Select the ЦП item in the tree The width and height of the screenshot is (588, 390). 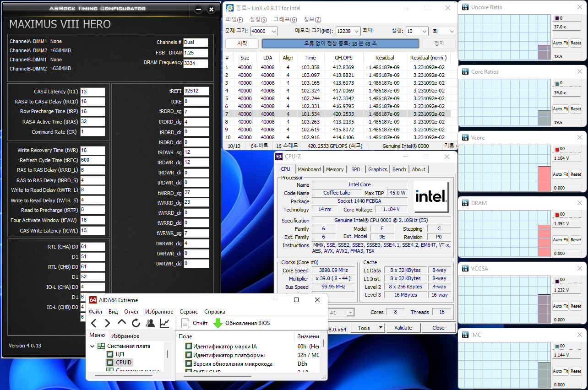tap(120, 354)
